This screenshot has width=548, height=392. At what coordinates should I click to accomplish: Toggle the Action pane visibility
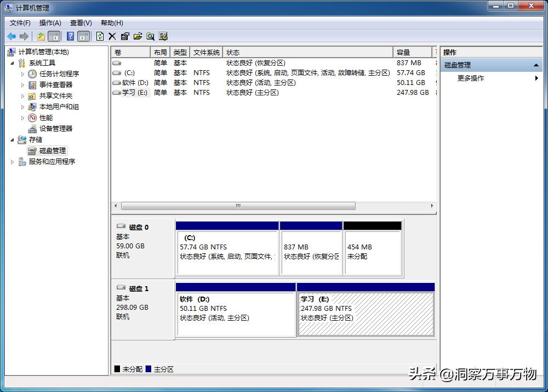click(83, 36)
